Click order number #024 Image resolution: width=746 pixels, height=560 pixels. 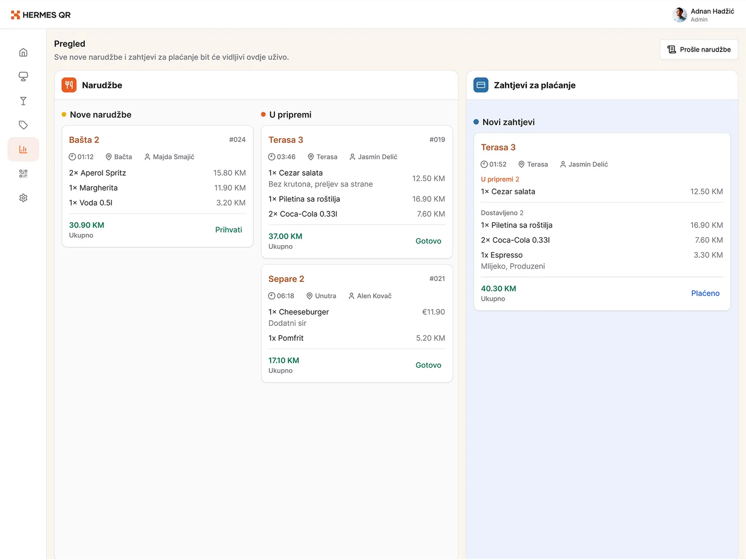pos(237,140)
